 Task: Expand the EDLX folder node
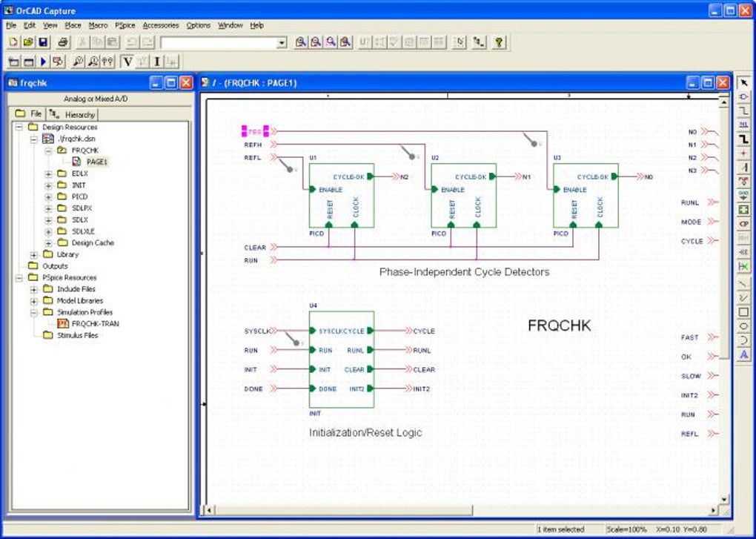[48, 173]
